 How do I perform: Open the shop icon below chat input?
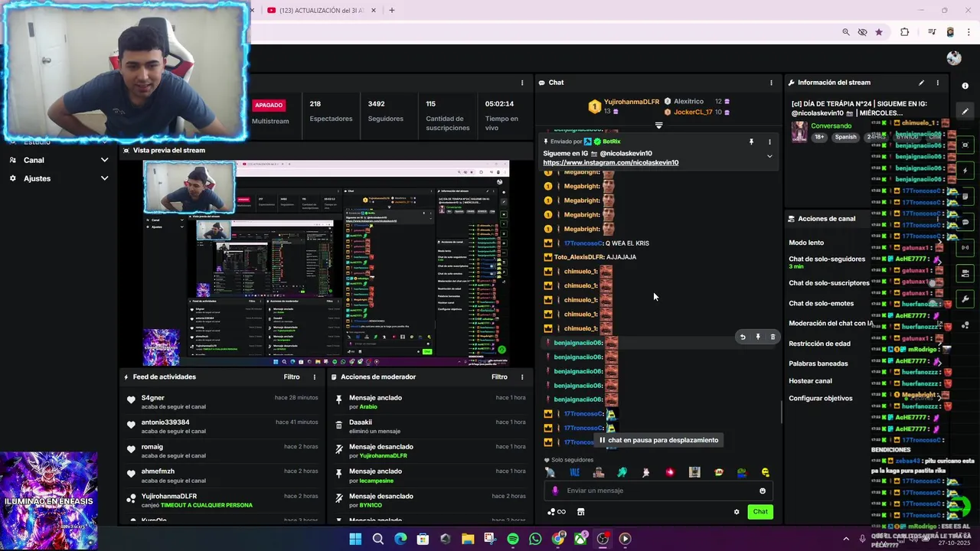click(x=580, y=512)
